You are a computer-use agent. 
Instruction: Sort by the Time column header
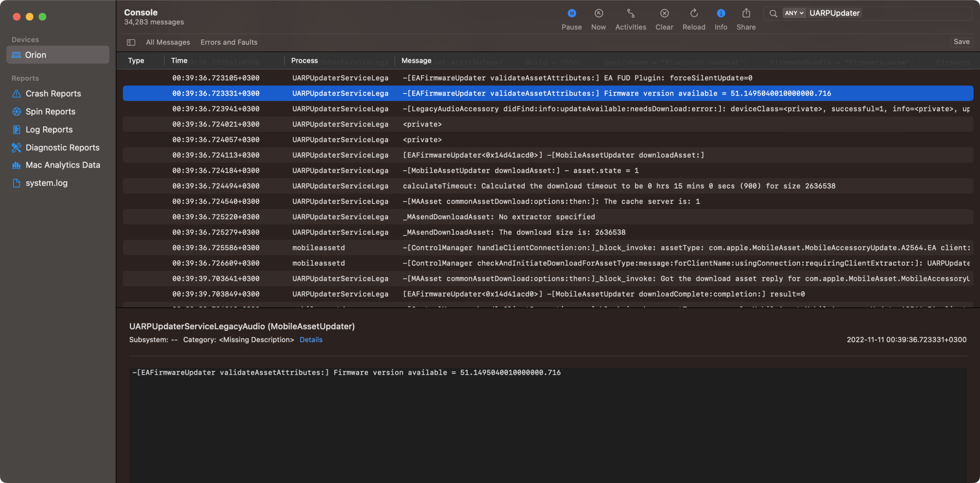[x=179, y=61]
